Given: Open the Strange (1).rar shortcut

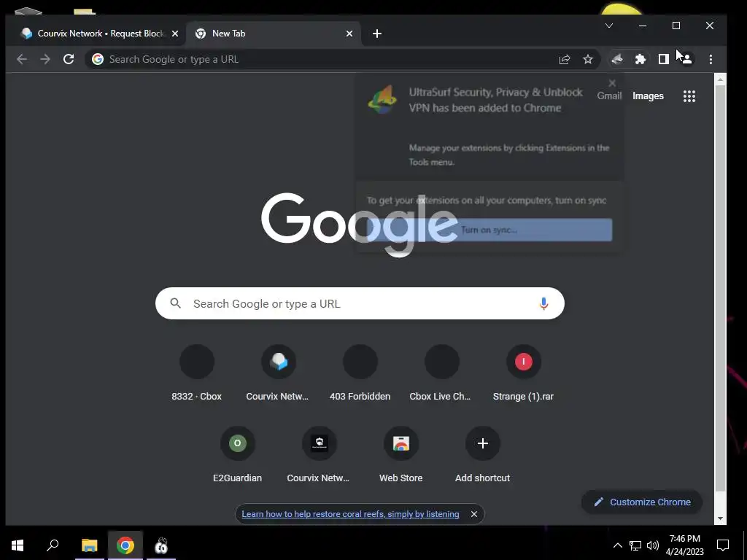Looking at the screenshot, I should pyautogui.click(x=523, y=373).
